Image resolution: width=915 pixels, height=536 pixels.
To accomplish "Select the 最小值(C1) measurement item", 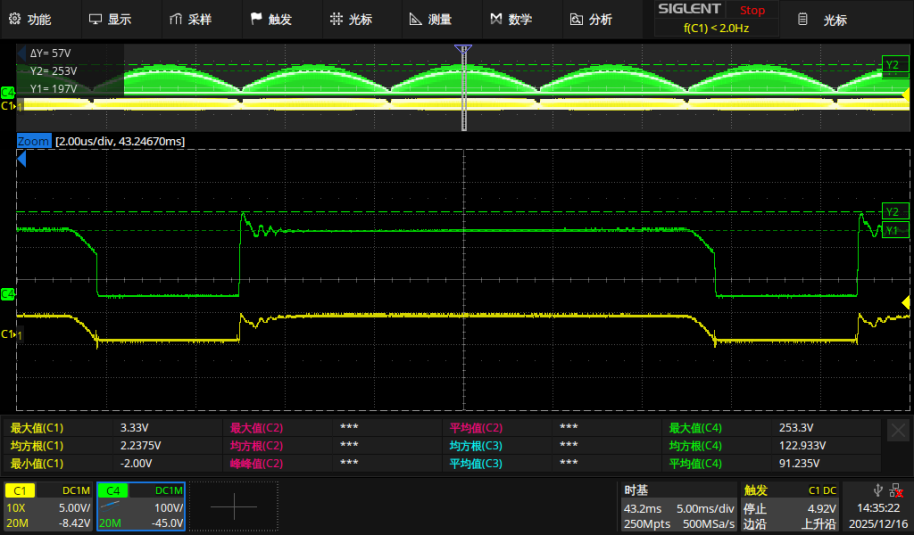I will [37, 464].
